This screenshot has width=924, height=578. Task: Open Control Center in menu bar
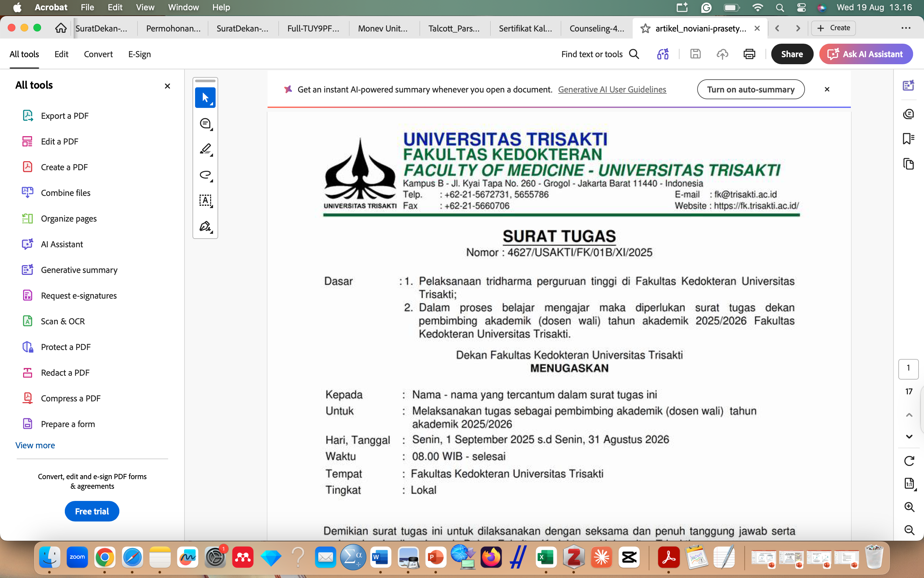801,8
